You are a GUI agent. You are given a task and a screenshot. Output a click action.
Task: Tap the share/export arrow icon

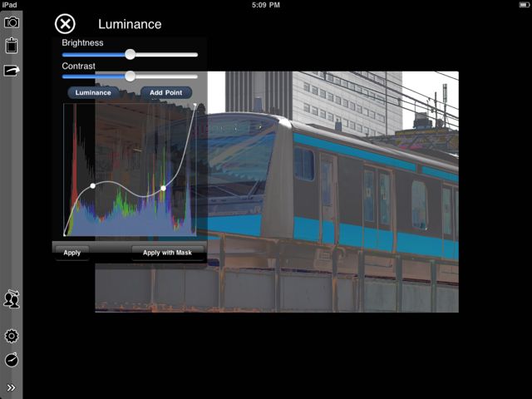click(12, 71)
